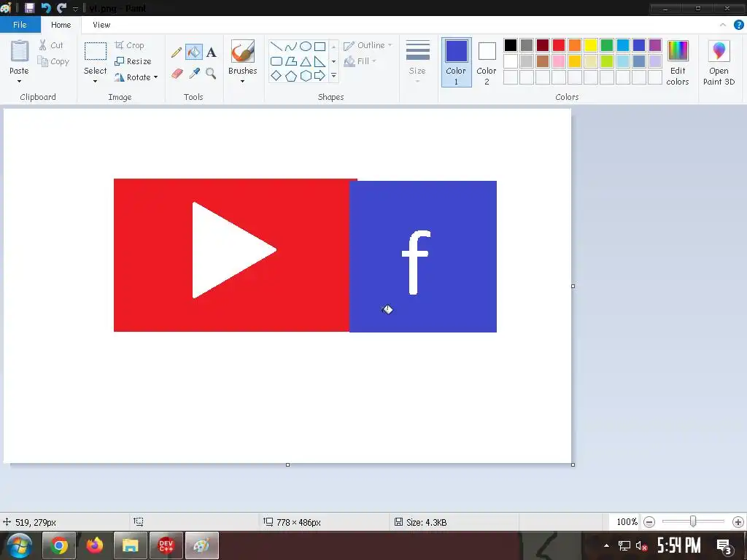Image resolution: width=747 pixels, height=560 pixels.
Task: Click the Undo arrow in title bar
Action: click(46, 7)
